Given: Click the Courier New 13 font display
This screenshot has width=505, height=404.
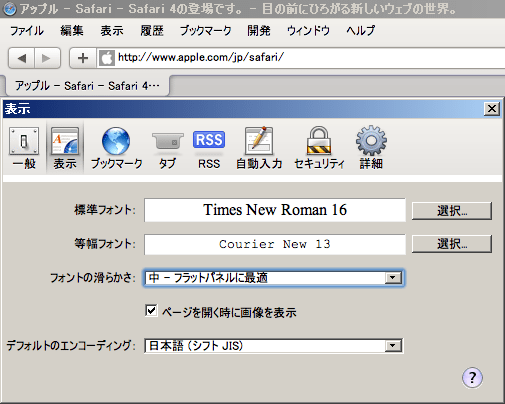Looking at the screenshot, I should pos(275,244).
